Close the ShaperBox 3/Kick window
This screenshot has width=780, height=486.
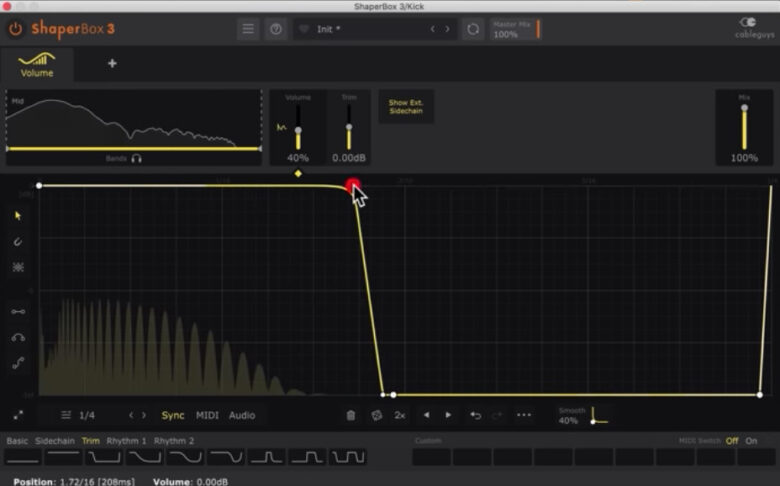tap(7, 6)
